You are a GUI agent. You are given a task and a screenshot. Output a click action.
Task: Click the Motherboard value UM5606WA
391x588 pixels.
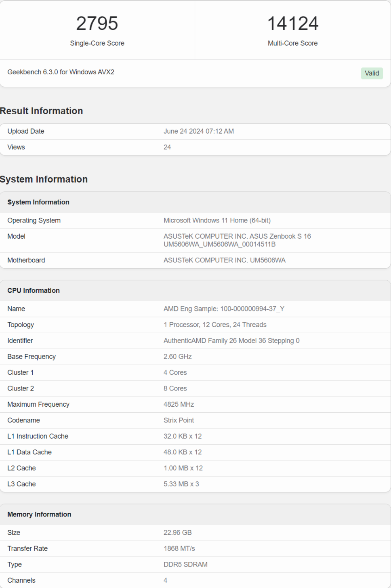click(224, 260)
